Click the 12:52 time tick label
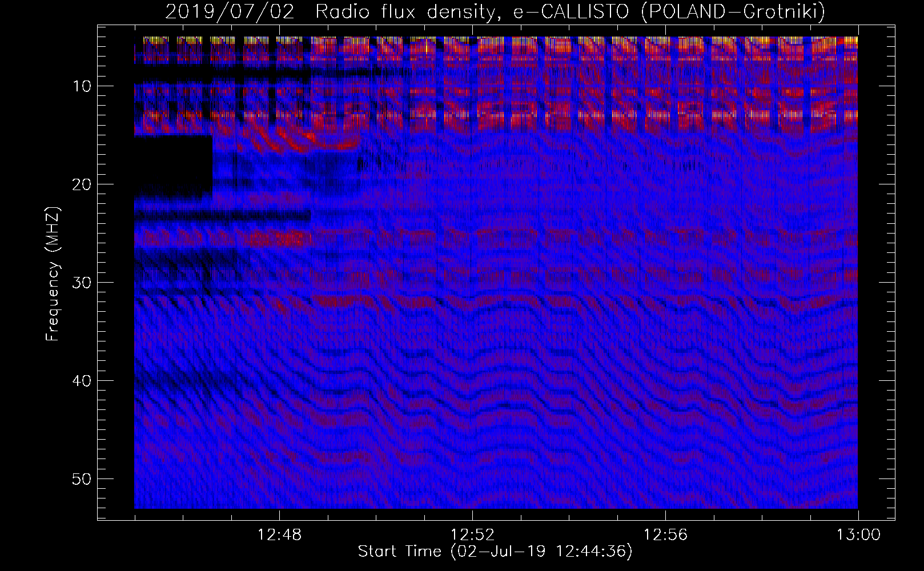This screenshot has height=571, width=924. click(472, 535)
